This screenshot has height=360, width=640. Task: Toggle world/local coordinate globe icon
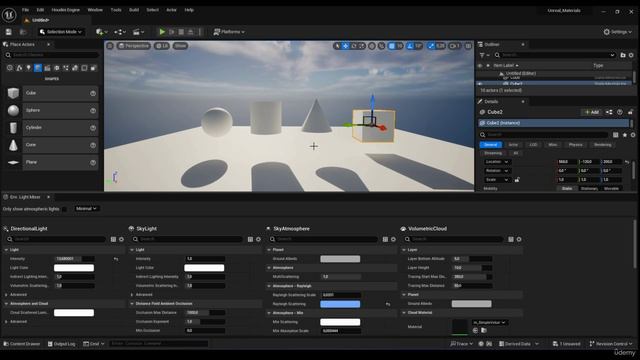[x=372, y=46]
